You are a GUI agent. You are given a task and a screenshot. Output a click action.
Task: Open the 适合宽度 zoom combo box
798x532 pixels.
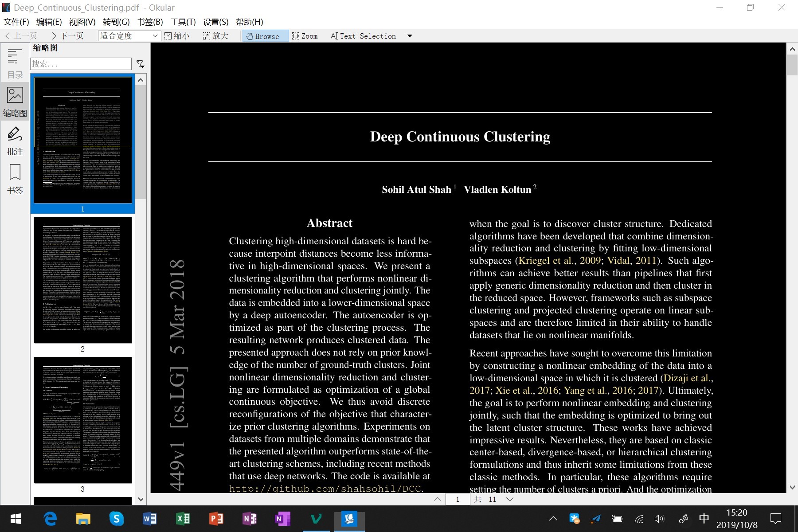(129, 36)
